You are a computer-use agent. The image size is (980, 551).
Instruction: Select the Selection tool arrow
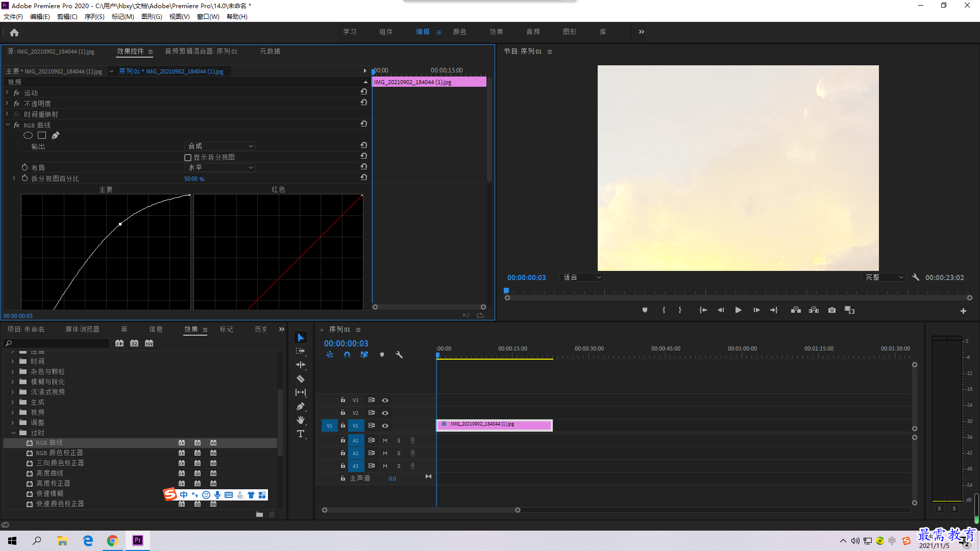pos(301,338)
